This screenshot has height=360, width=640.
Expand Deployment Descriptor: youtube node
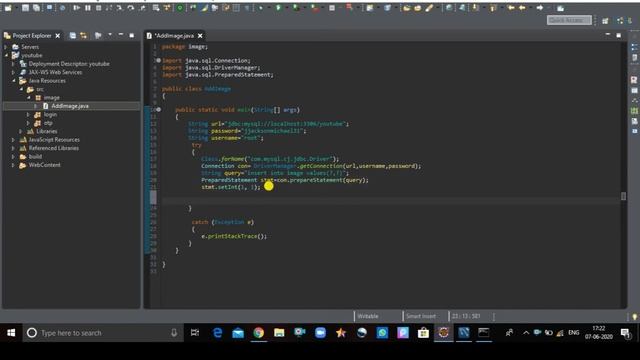click(13, 64)
